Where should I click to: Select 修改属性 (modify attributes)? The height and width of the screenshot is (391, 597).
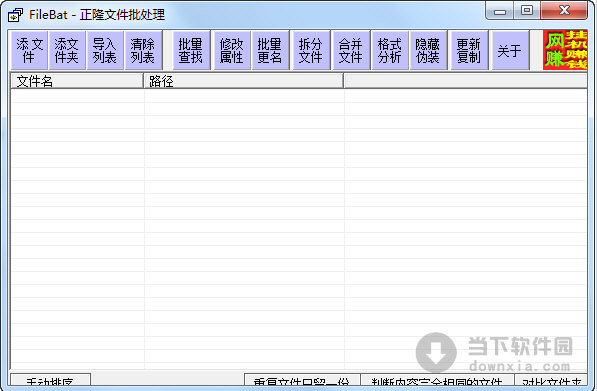[232, 50]
